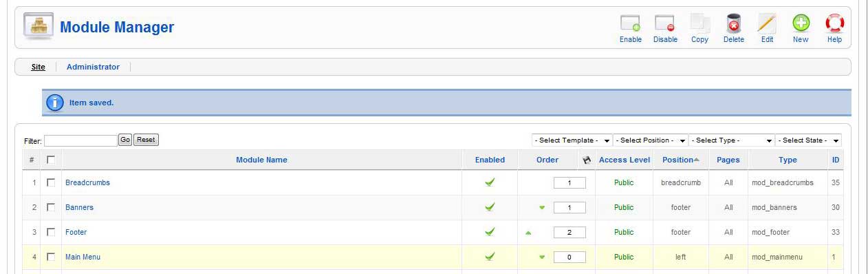Sort by the ID column header
868x274 pixels.
[835, 160]
